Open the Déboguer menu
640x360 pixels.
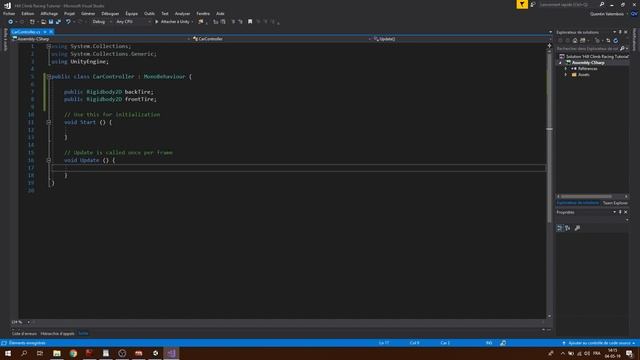(110, 13)
